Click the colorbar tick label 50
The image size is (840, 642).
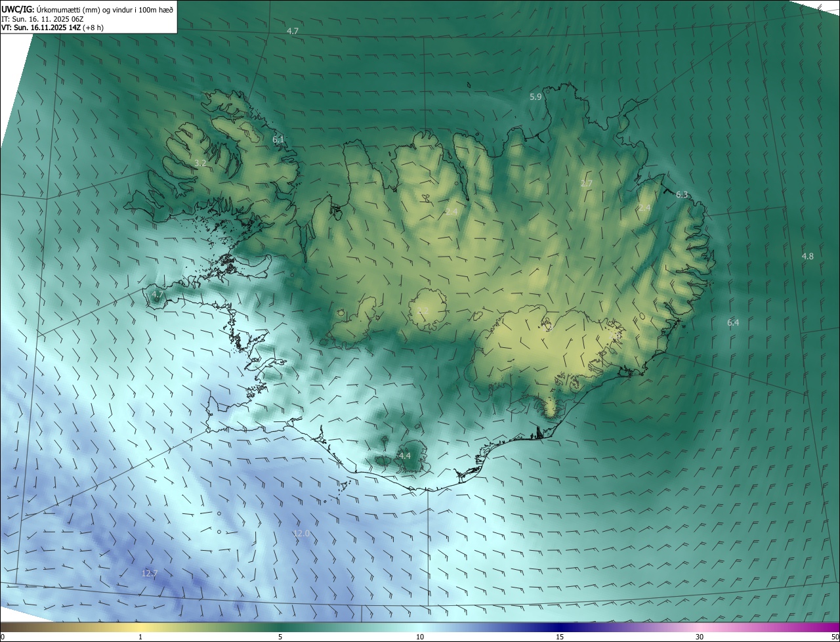(x=835, y=637)
